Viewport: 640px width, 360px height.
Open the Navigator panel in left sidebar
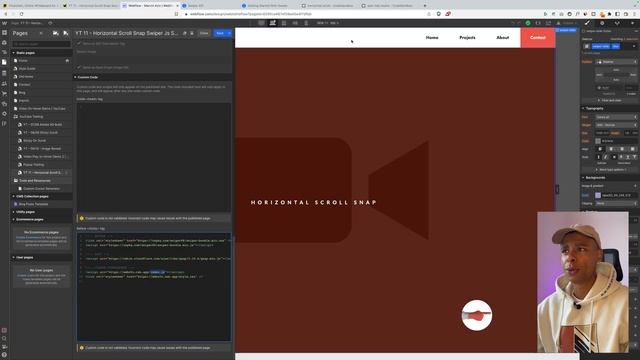4,52
